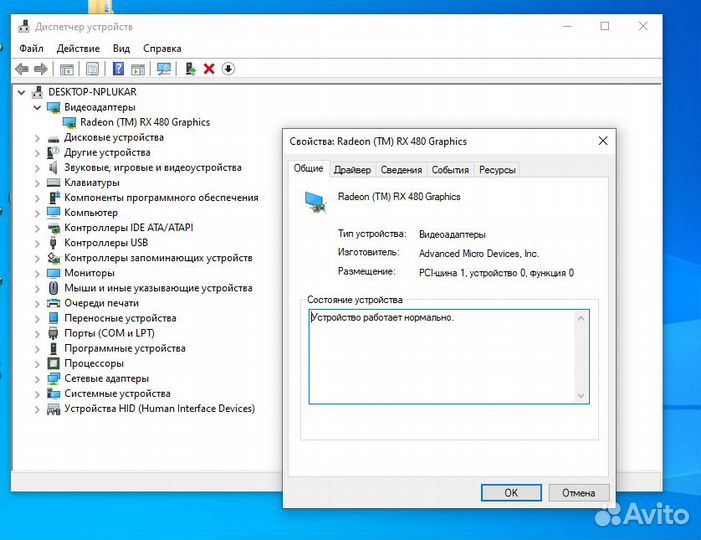The image size is (701, 540).
Task: Expand Другие устройства node
Action: [37, 153]
